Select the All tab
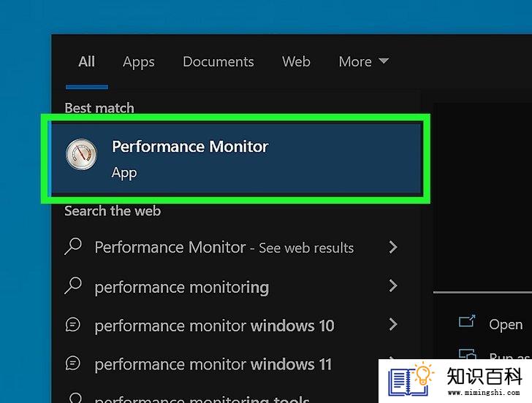 click(x=87, y=61)
